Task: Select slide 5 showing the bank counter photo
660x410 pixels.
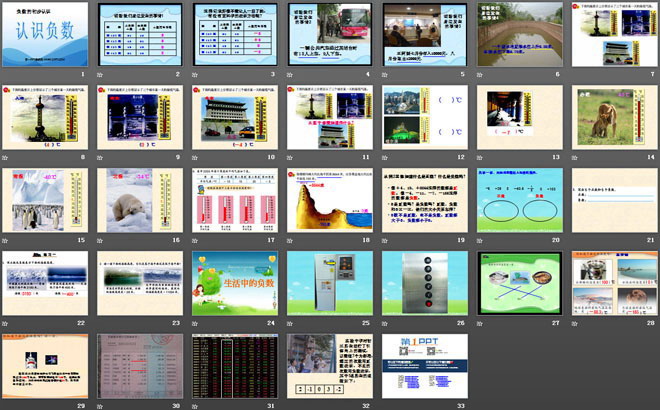Action: tap(421, 35)
